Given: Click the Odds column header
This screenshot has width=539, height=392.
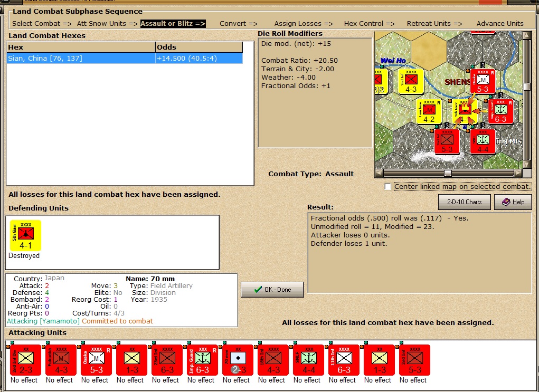Looking at the screenshot, I should click(x=199, y=47).
